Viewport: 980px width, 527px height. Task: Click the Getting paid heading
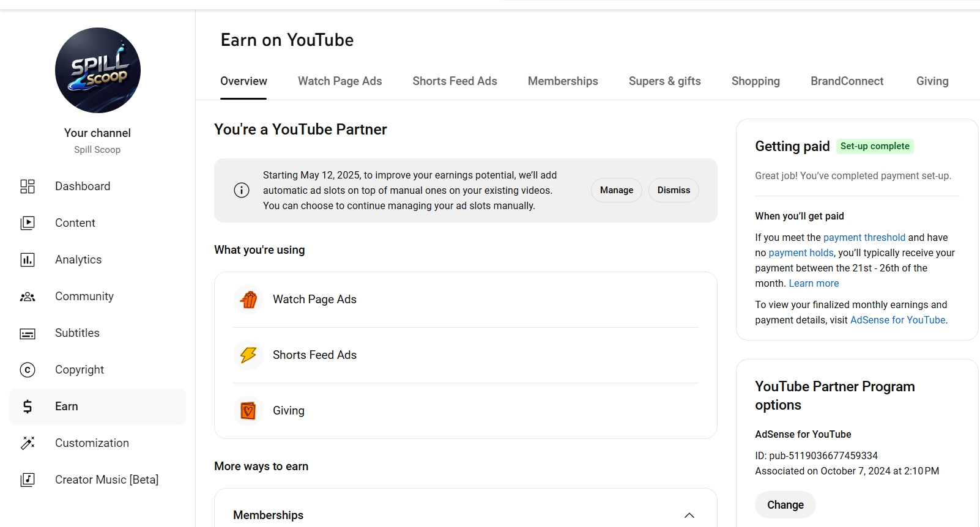tap(792, 146)
